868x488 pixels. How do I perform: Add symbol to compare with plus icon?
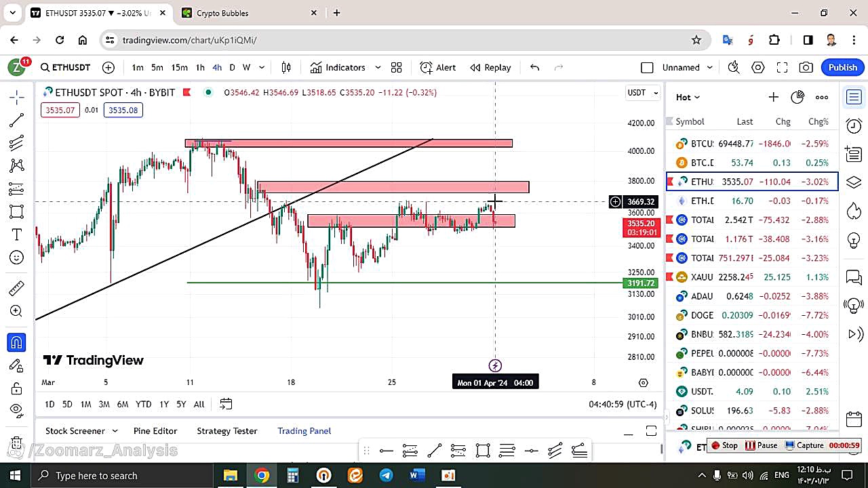pos(108,67)
